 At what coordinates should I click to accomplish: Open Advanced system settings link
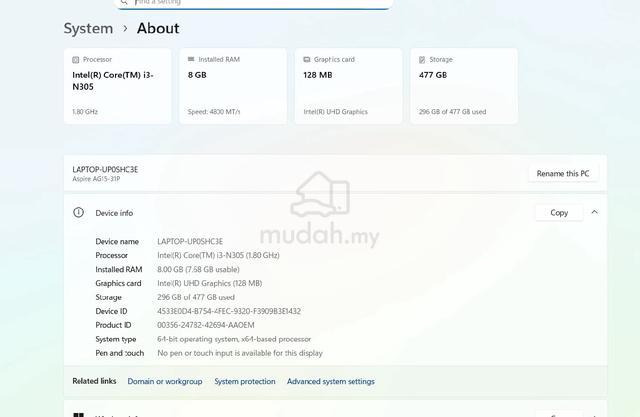[x=331, y=382]
